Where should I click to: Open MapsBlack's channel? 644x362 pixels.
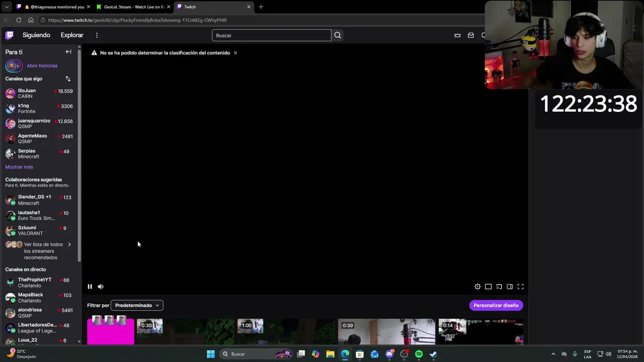click(40, 298)
